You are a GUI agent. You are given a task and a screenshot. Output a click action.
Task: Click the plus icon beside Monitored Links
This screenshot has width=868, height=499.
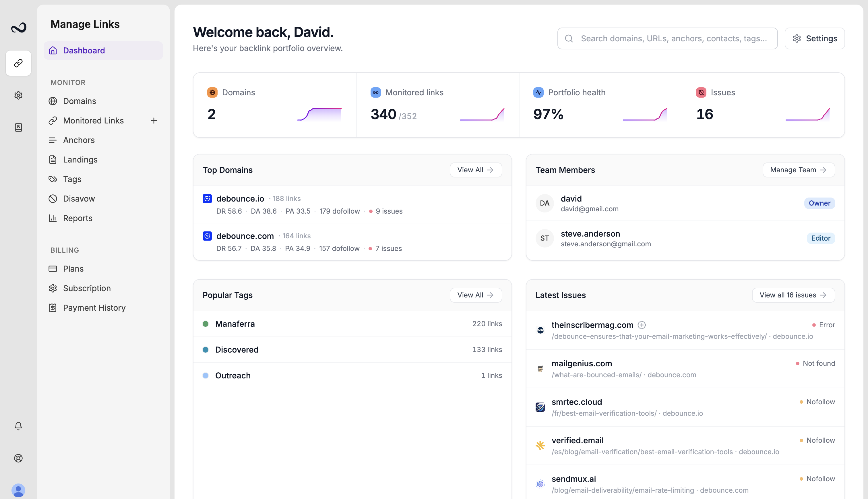pyautogui.click(x=154, y=121)
